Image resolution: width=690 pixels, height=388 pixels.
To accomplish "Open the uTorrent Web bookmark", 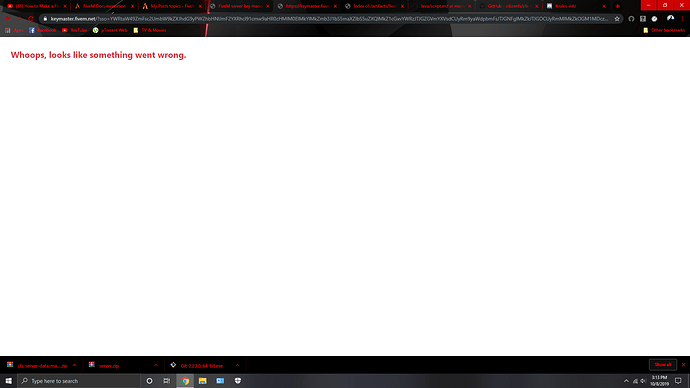I will coord(110,30).
